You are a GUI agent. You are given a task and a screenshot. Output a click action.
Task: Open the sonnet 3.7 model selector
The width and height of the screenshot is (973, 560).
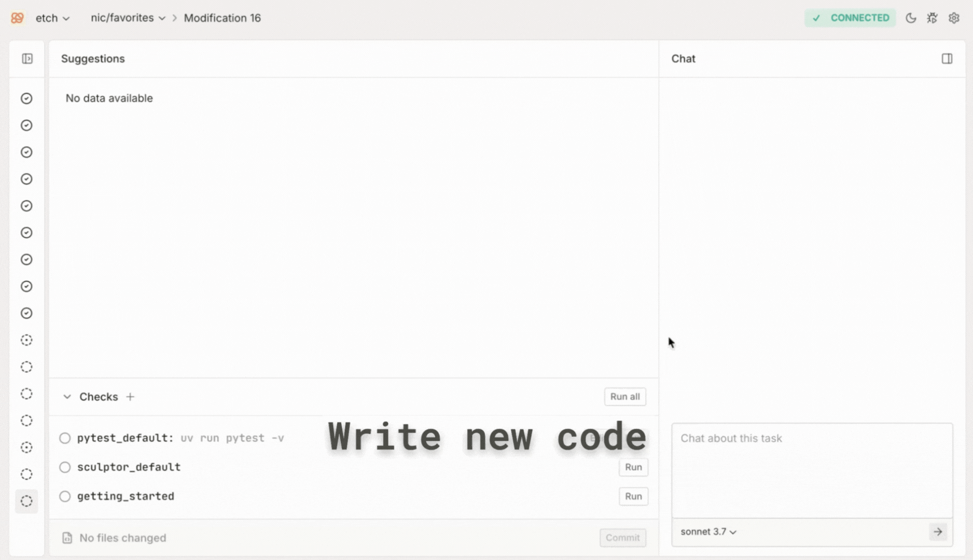tap(708, 531)
